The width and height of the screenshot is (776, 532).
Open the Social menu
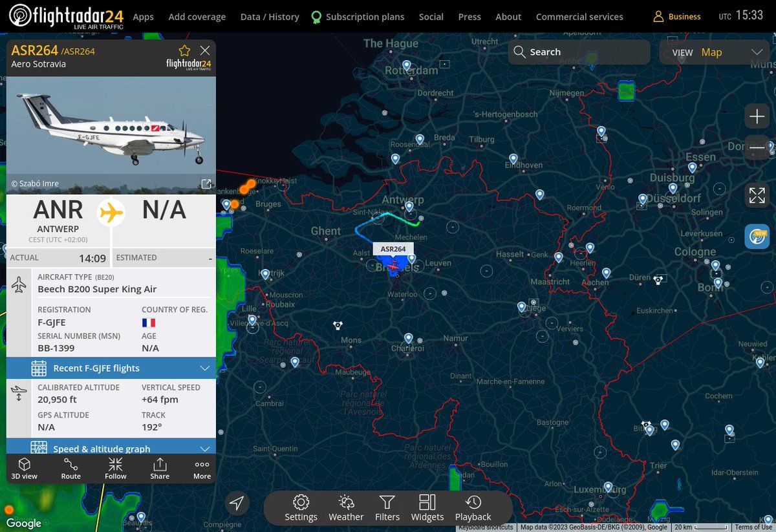click(431, 17)
